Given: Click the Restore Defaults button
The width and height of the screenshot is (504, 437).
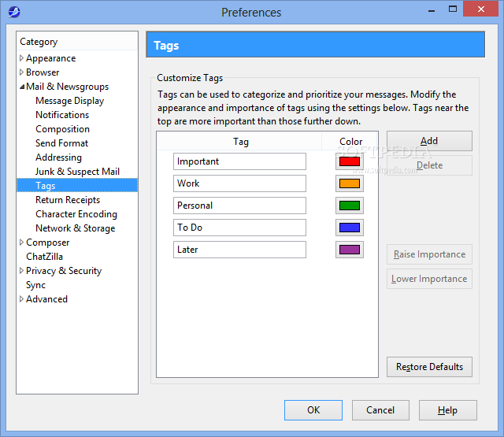Looking at the screenshot, I should coord(429,367).
